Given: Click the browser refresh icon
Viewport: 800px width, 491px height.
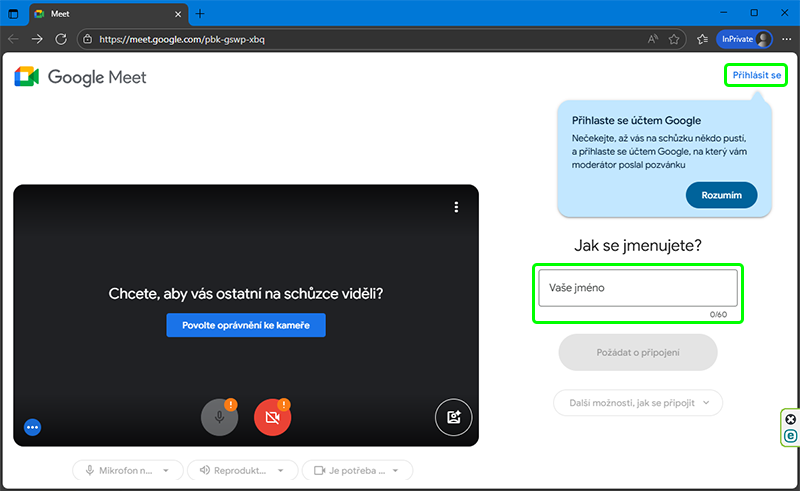Looking at the screenshot, I should (x=61, y=39).
